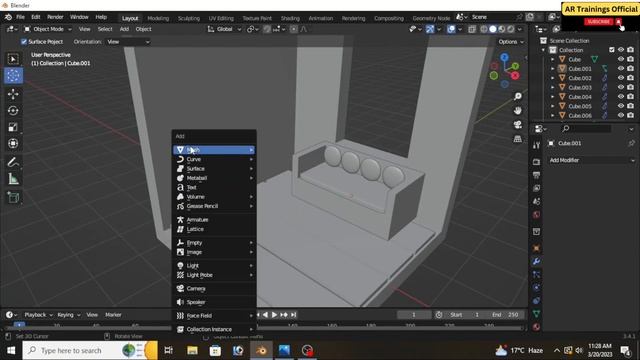Switch to the Shading workspace tab
Screen dimensions: 640x360
tap(290, 18)
